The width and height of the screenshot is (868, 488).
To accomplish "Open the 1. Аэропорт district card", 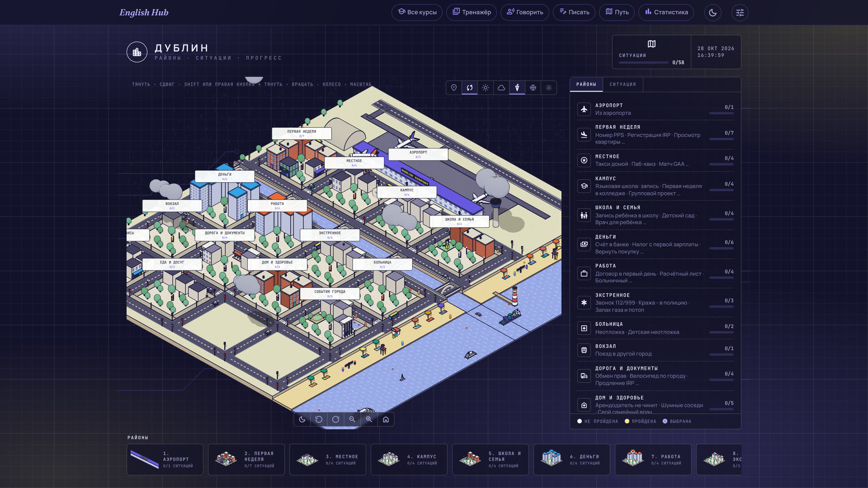I will (x=165, y=459).
